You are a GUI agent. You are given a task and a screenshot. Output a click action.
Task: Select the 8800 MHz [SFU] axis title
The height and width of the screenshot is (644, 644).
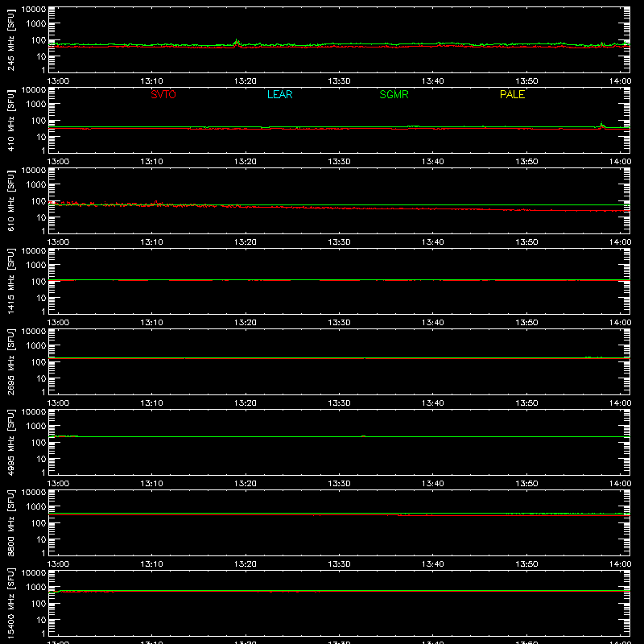10,522
